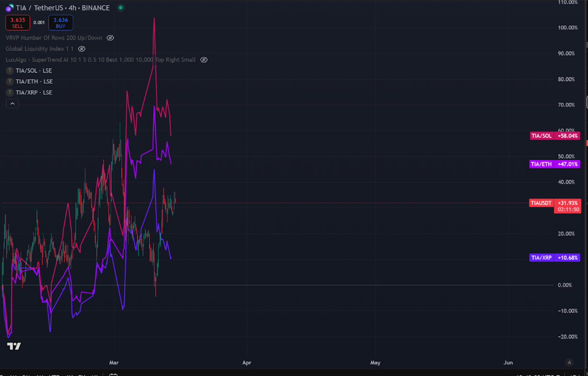This screenshot has width=588, height=376.
Task: Click the TIAUSDT +31.93% price scale label
Action: pyautogui.click(x=555, y=203)
